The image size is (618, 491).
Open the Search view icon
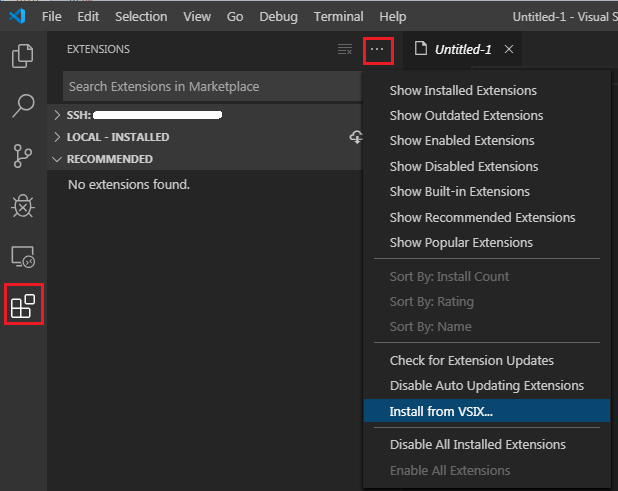pyautogui.click(x=22, y=105)
